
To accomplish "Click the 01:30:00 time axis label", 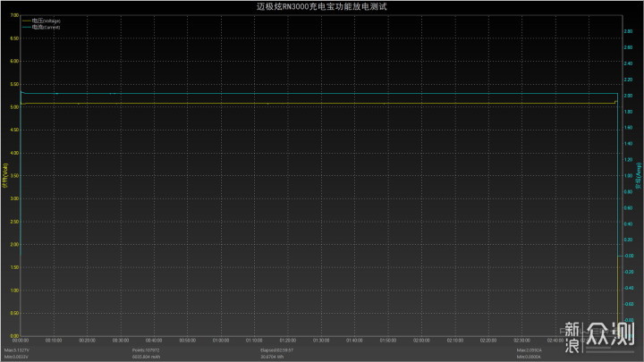I will 321,341.
